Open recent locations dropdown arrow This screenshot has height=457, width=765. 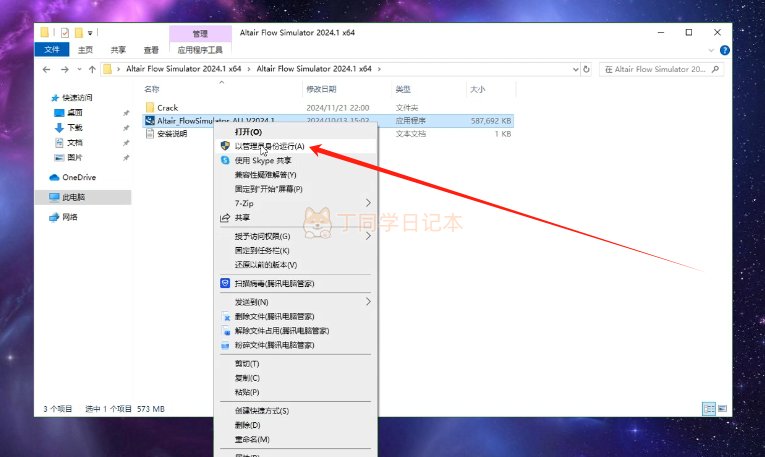pyautogui.click(x=80, y=69)
